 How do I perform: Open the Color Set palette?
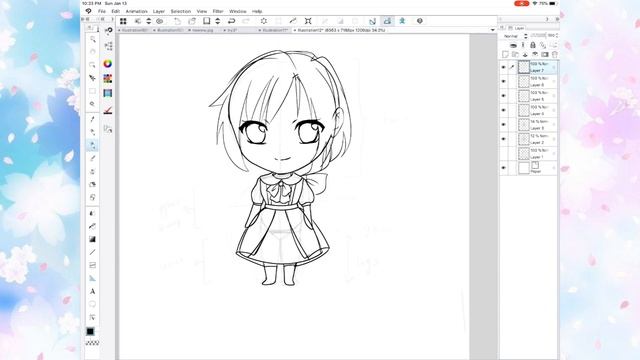[108, 78]
